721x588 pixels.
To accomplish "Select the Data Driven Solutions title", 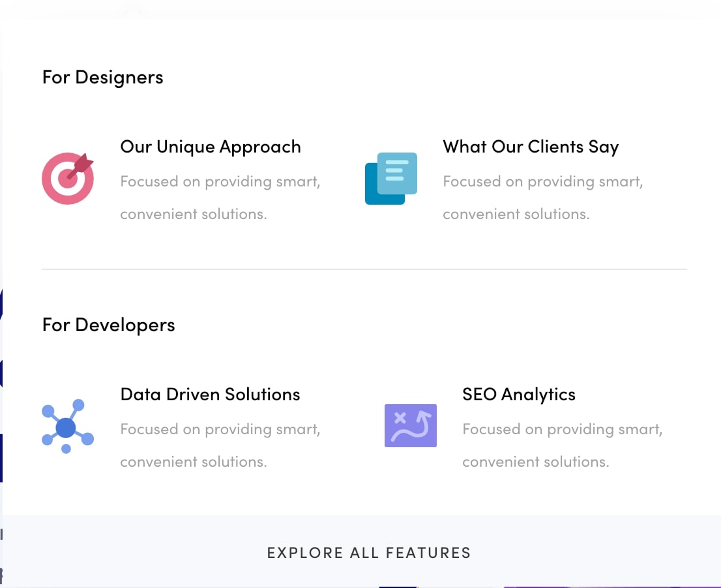I will tap(210, 394).
